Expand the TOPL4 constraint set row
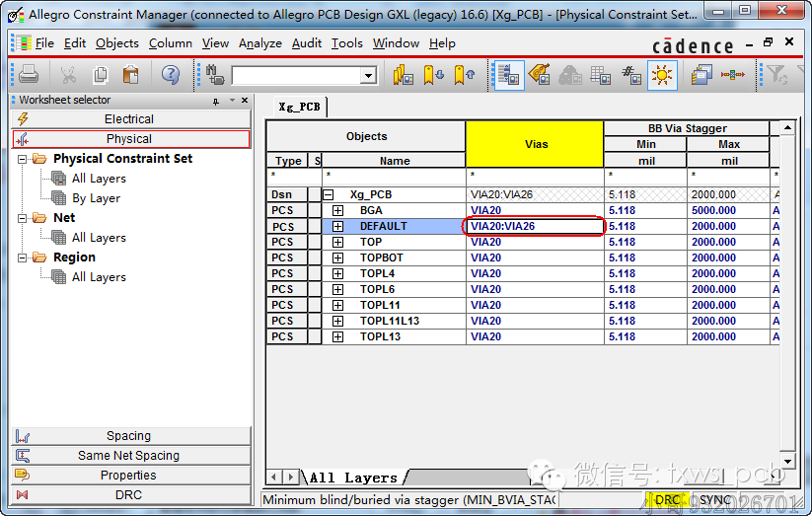 pyautogui.click(x=337, y=273)
